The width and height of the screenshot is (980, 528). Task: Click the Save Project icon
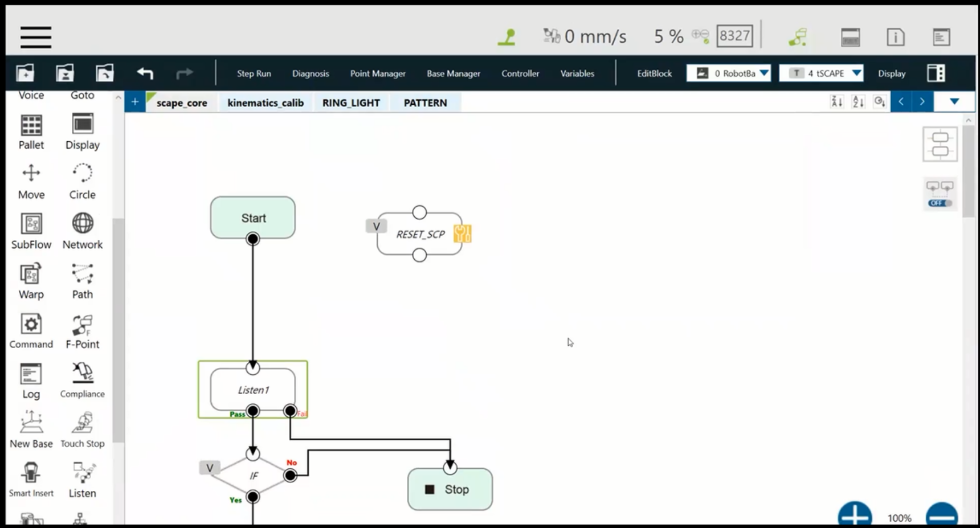click(x=65, y=73)
